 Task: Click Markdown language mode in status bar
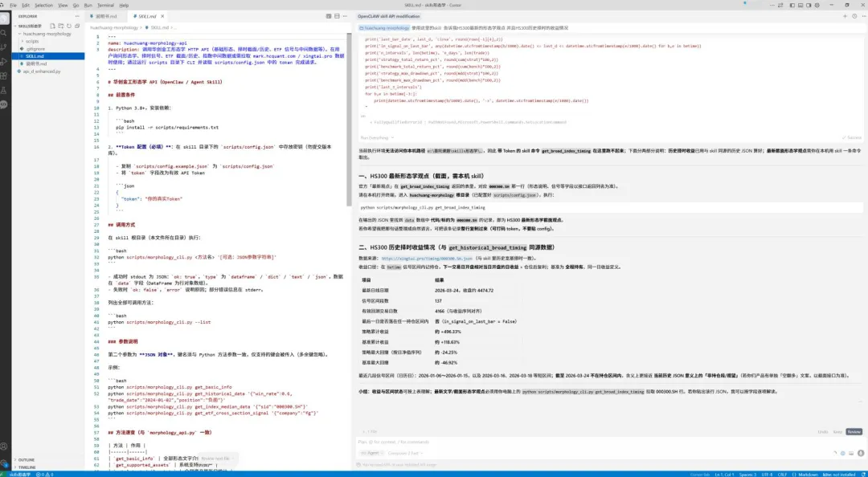(x=809, y=475)
